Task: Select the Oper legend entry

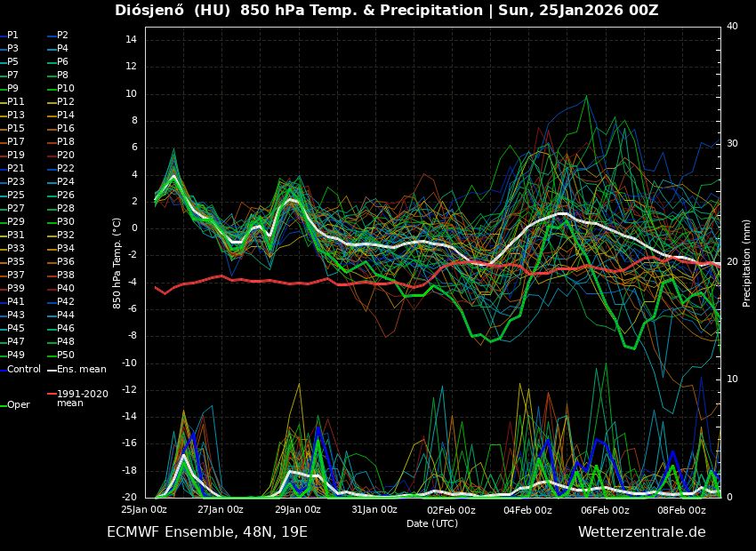Action: coord(19,405)
